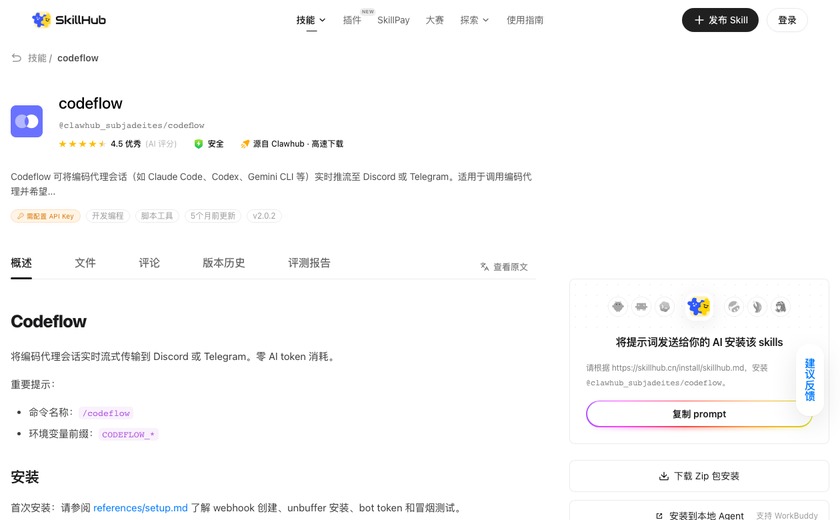Click the plus icon in 发布 Skill
The width and height of the screenshot is (840, 520).
[x=699, y=20]
